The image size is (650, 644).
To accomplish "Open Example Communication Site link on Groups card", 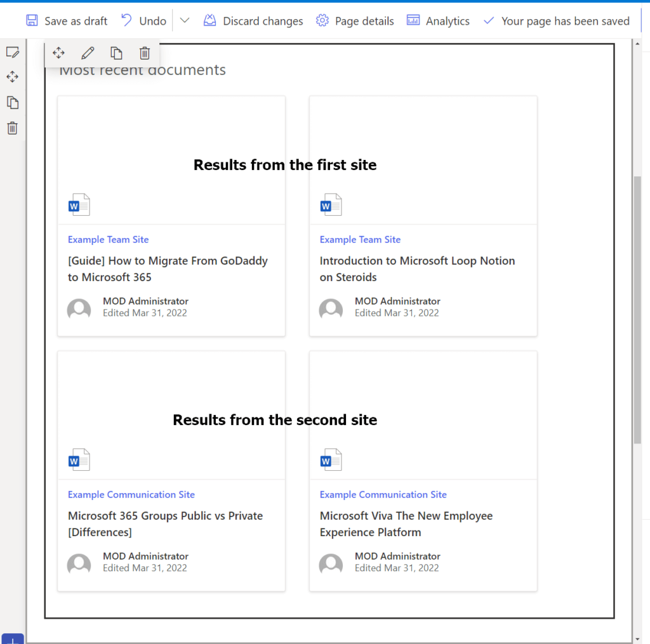I will coord(131,494).
